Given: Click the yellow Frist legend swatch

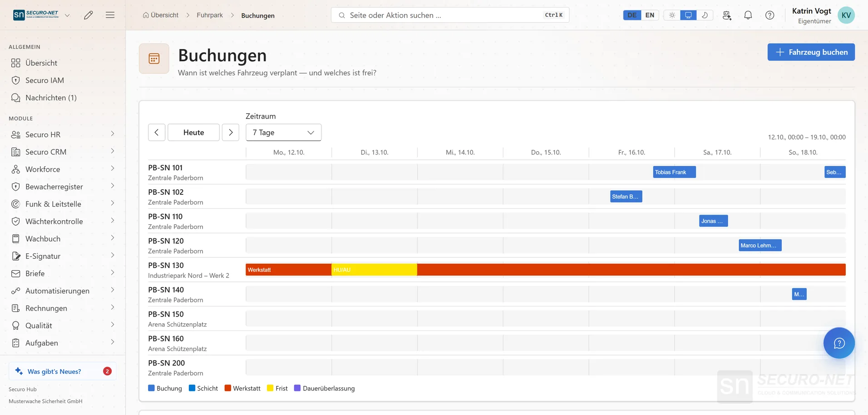Looking at the screenshot, I should pyautogui.click(x=270, y=388).
